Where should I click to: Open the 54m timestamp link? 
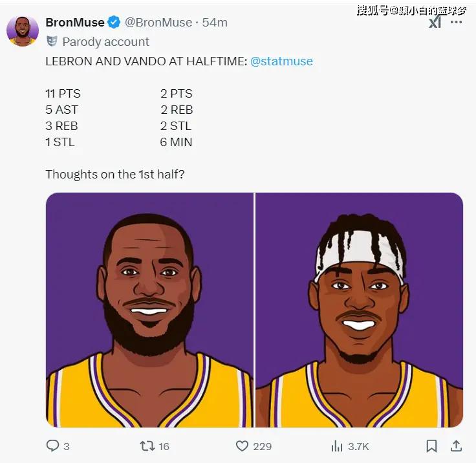(215, 23)
